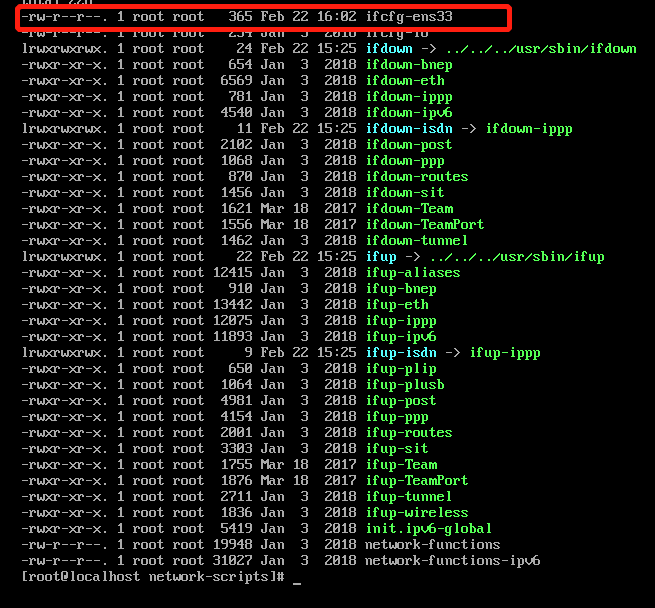Select the ifup-plip file name

[x=401, y=369]
